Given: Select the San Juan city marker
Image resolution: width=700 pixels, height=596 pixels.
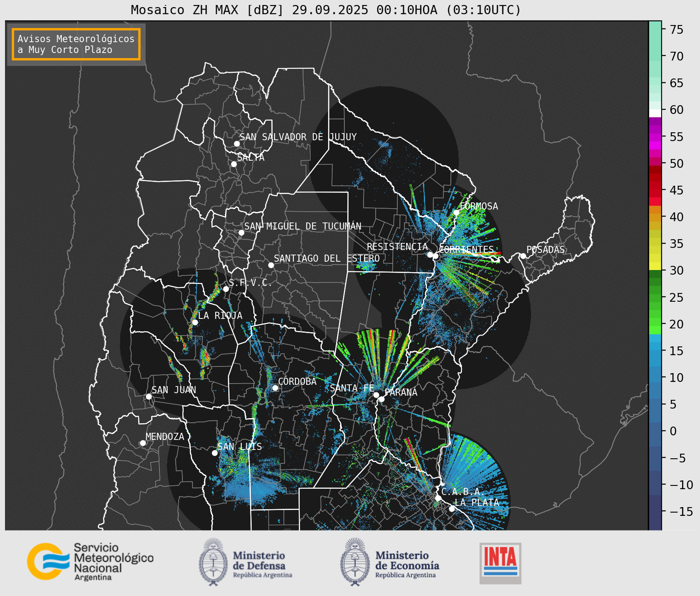Looking at the screenshot, I should coord(149,396).
